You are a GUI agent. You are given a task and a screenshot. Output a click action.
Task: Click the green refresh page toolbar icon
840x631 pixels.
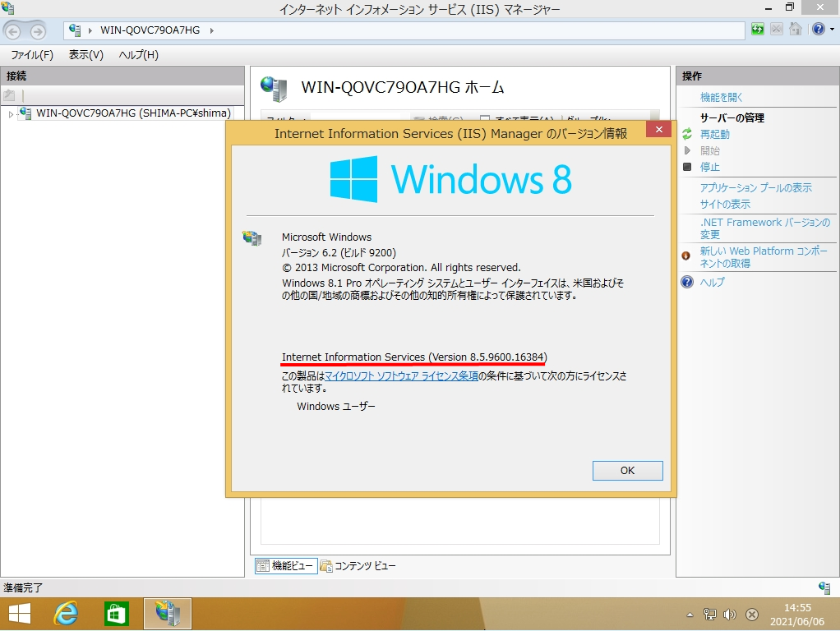[x=758, y=30]
